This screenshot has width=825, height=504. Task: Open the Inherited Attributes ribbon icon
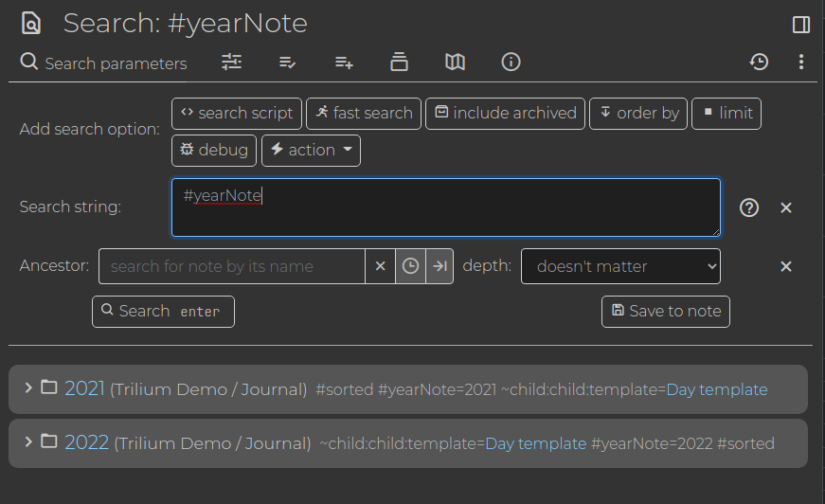point(344,63)
